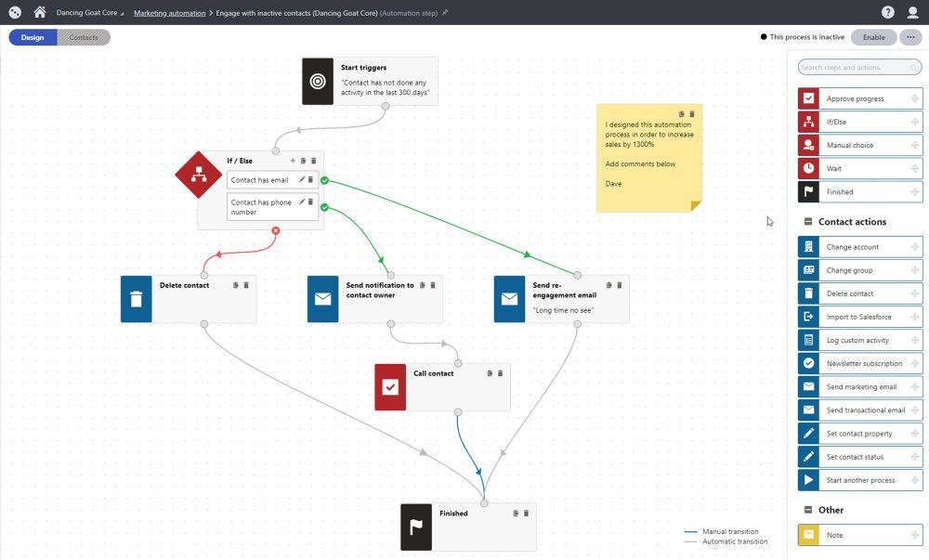Open the ellipsis more-options menu beside Enable
This screenshot has width=929, height=560.
[911, 37]
